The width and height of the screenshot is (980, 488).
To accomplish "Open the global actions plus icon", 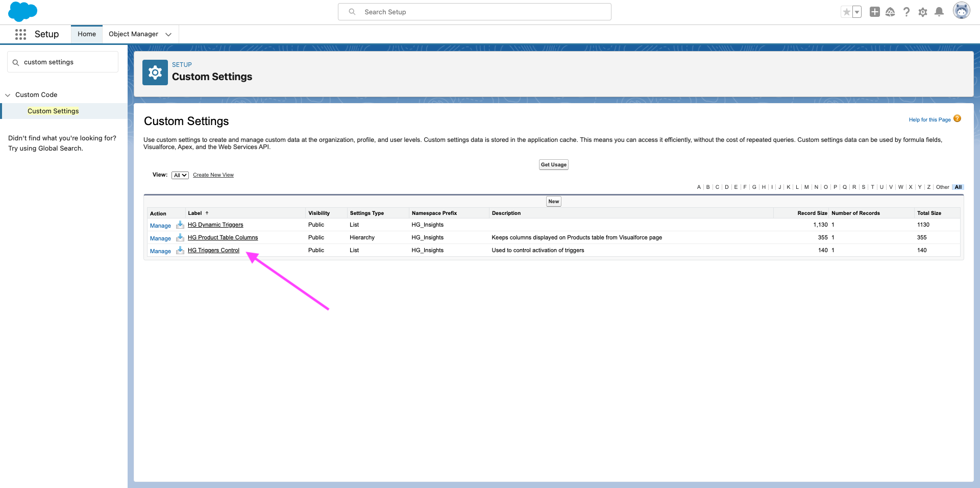I will coord(874,12).
